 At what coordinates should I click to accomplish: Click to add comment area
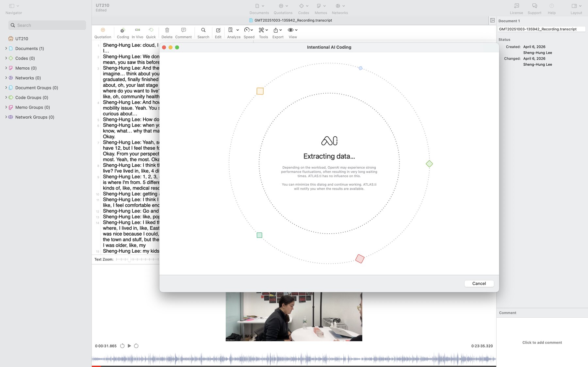[542, 342]
